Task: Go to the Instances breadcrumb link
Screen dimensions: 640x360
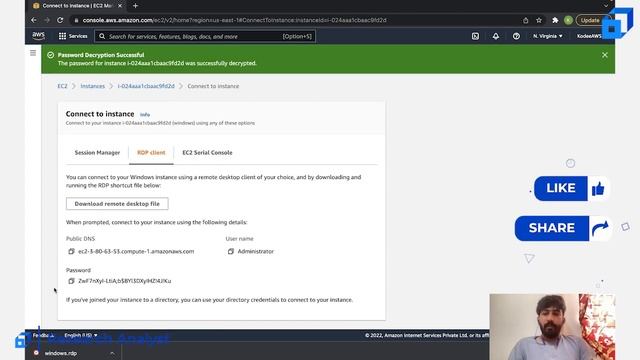Action: pyautogui.click(x=93, y=86)
